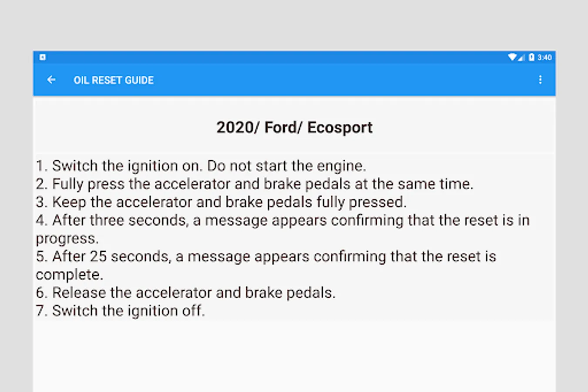
Task: Select step 7 'Switch the ignition off'
Action: pyautogui.click(x=120, y=311)
